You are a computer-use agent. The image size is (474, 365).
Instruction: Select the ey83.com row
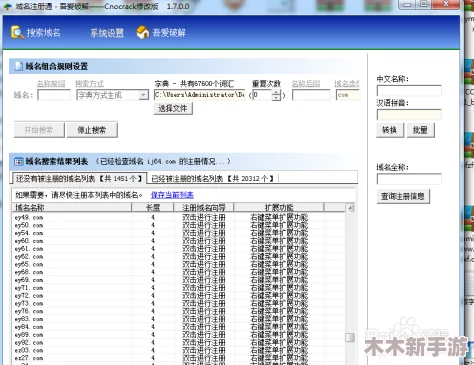tap(179, 319)
